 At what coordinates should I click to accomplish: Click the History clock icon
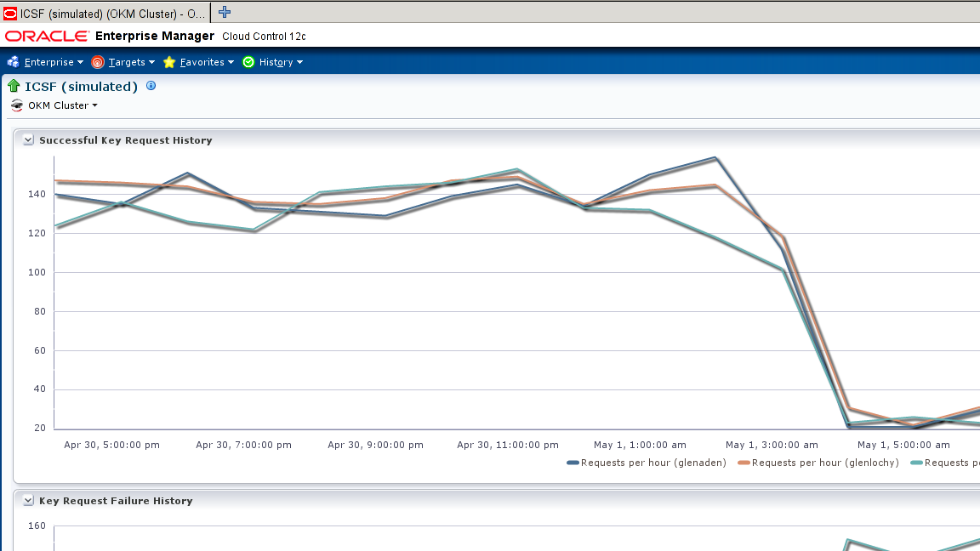(248, 62)
